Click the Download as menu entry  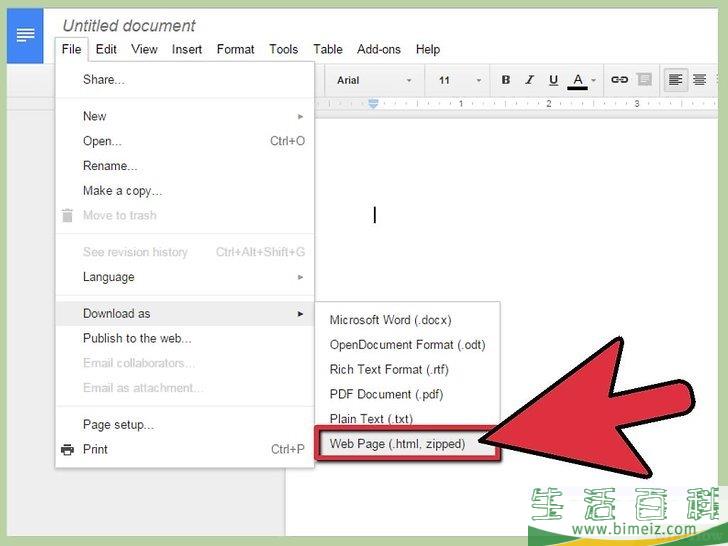point(185,313)
